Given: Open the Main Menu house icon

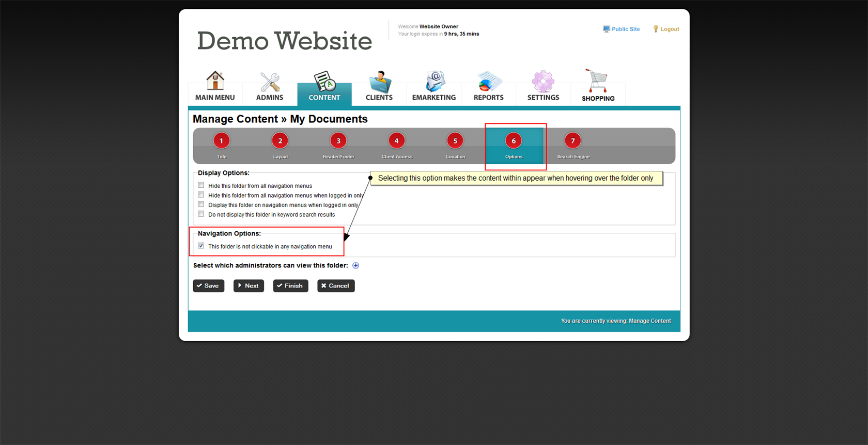Looking at the screenshot, I should [215, 82].
